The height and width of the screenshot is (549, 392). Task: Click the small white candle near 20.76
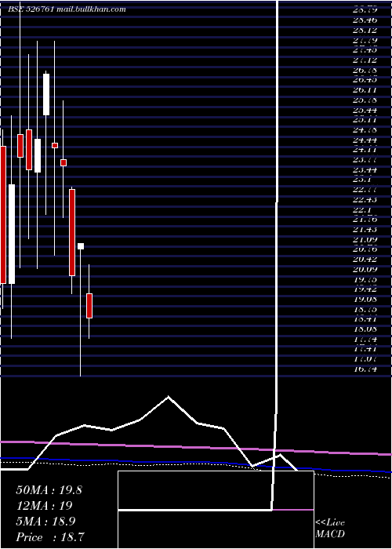click(x=81, y=246)
